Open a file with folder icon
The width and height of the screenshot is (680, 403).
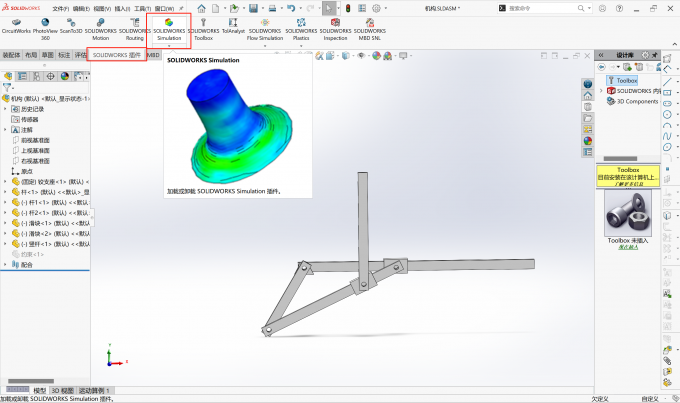pos(234,8)
